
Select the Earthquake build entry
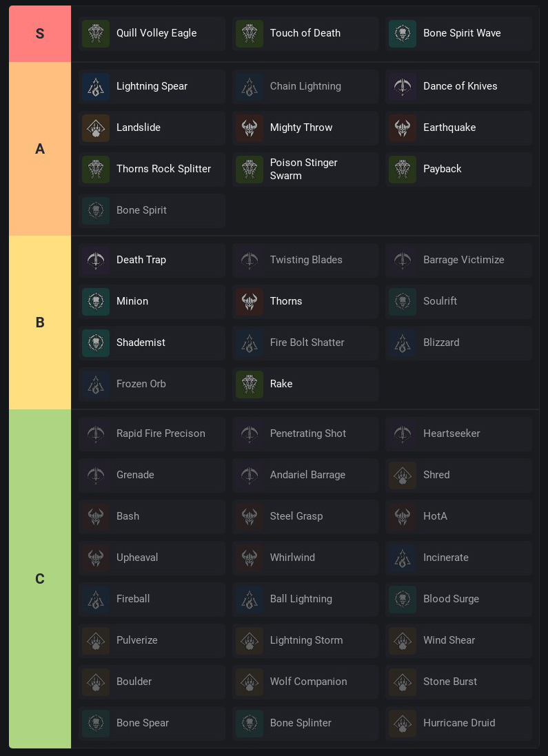pos(459,127)
